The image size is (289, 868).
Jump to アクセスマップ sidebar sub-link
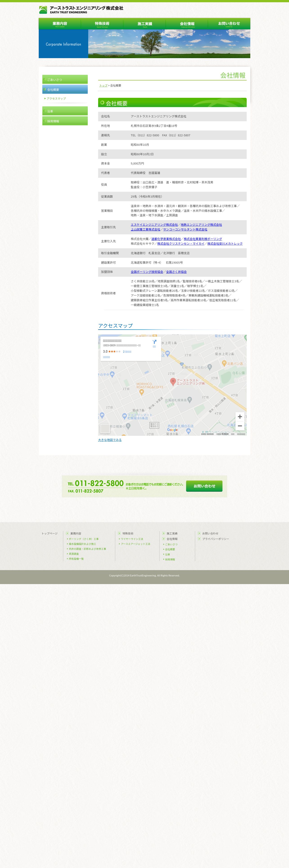[56, 98]
